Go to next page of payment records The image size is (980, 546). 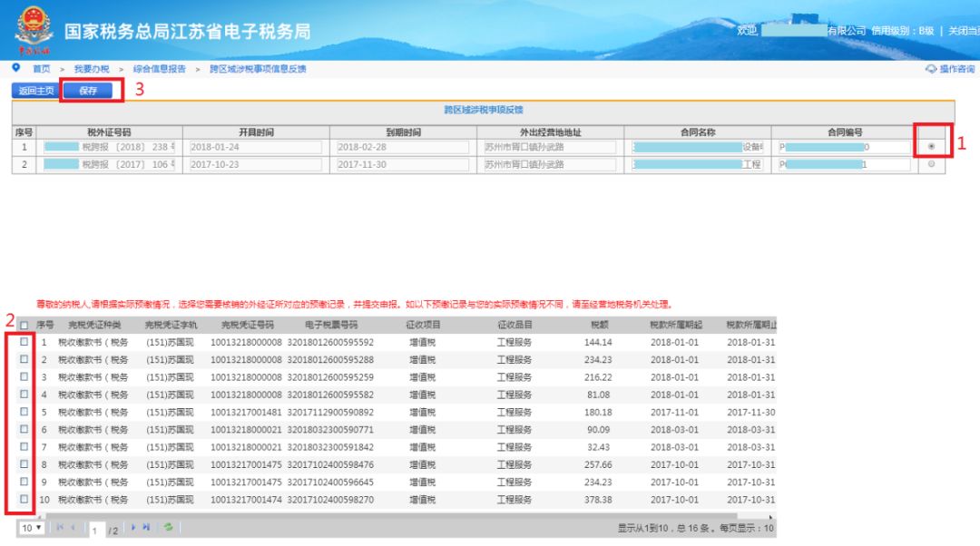133,527
